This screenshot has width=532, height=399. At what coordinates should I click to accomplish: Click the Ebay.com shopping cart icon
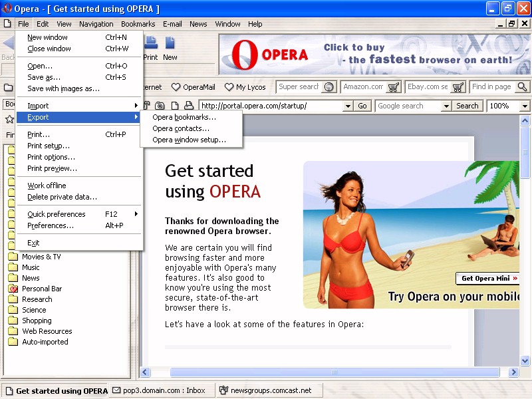click(458, 87)
